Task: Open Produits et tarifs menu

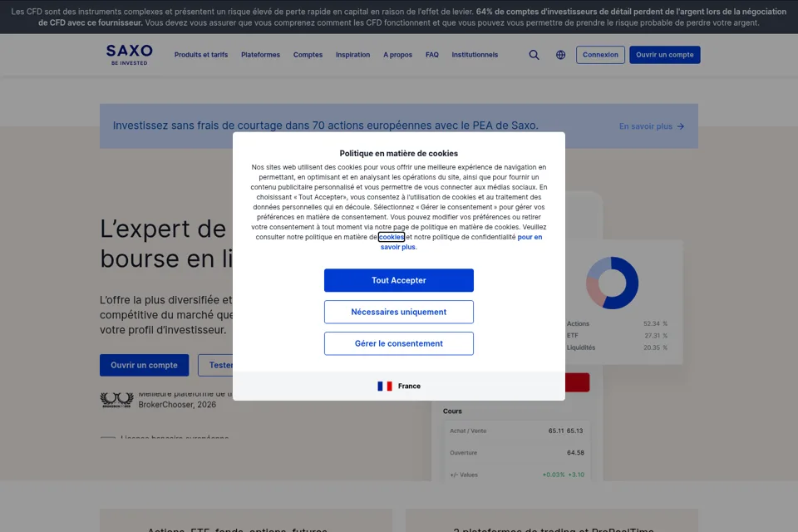Action: pyautogui.click(x=201, y=55)
